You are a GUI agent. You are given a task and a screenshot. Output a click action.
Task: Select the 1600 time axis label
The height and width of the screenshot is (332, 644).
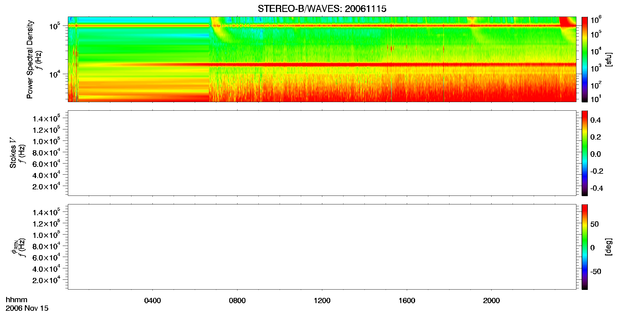pyautogui.click(x=407, y=301)
